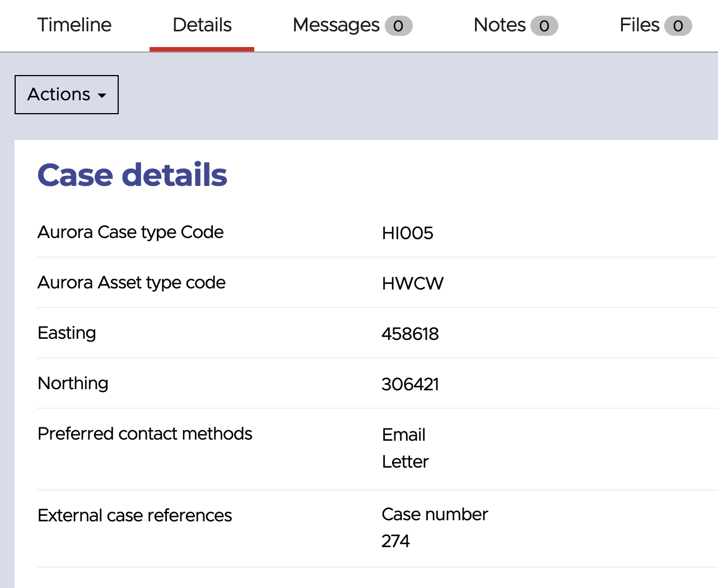Click the Preferred contact methods label
Image resolution: width=718 pixels, height=588 pixels.
click(x=145, y=433)
